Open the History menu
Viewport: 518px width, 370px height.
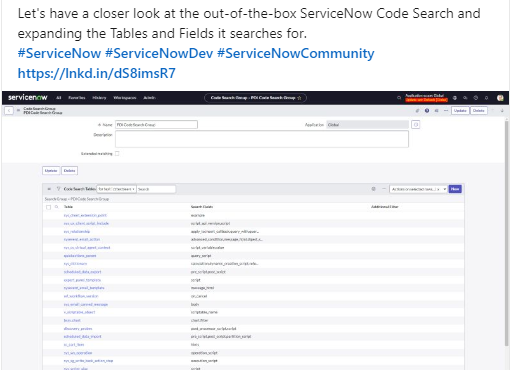(x=99, y=98)
